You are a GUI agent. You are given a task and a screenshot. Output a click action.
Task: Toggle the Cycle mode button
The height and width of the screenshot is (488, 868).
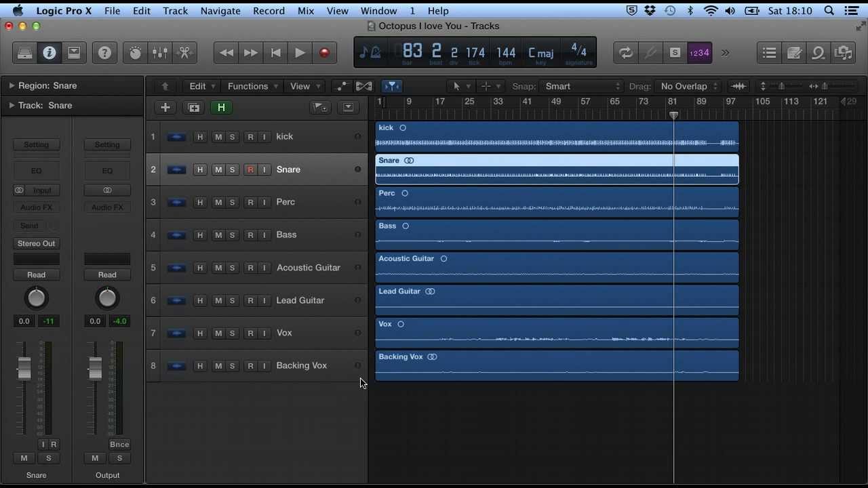[626, 53]
